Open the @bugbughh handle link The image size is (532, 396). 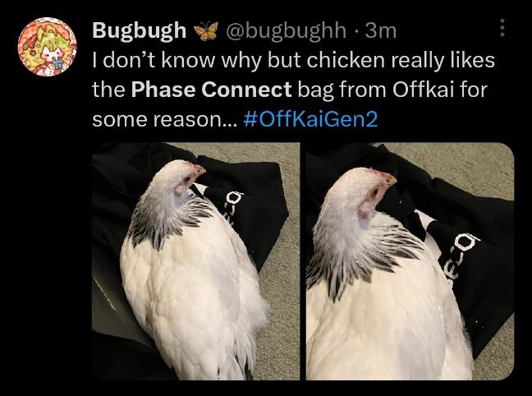[286, 31]
